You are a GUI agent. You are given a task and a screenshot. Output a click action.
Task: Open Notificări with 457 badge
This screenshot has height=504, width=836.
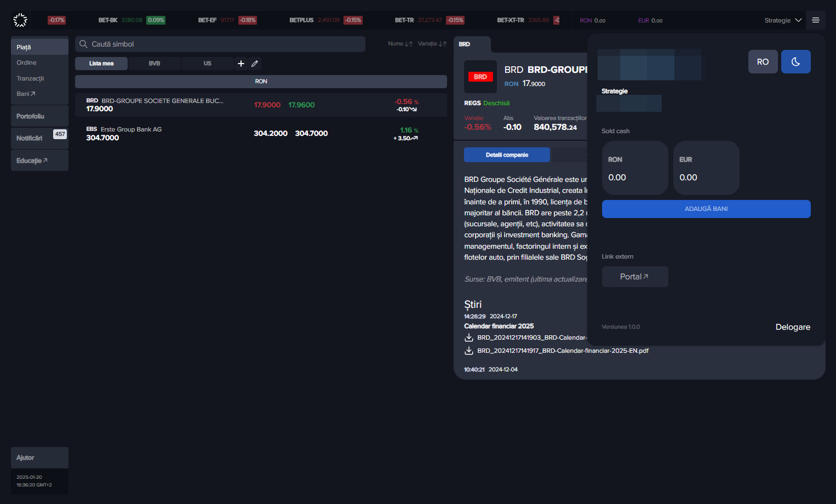point(39,138)
